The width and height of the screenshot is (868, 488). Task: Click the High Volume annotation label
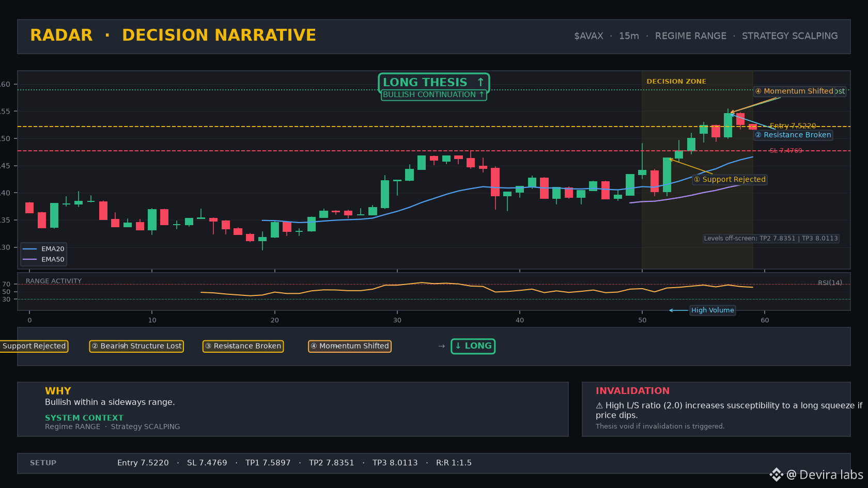pos(712,310)
